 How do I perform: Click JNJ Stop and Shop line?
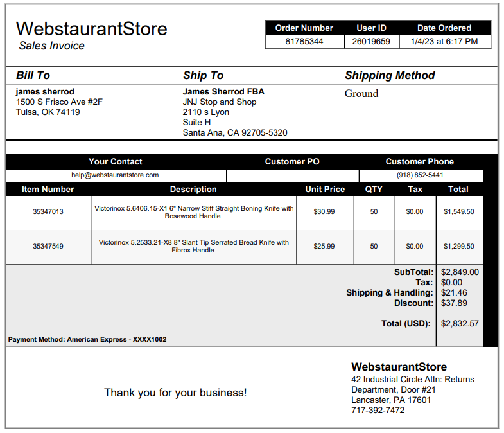click(220, 102)
